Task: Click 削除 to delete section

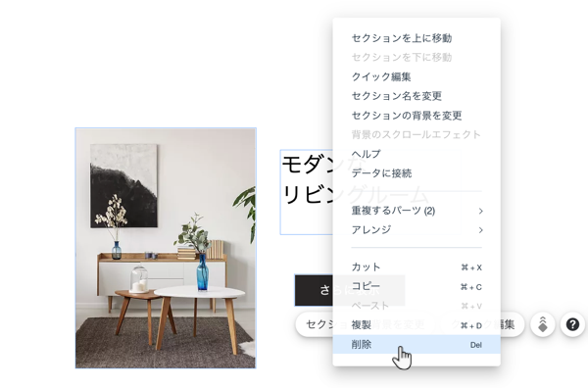Action: pyautogui.click(x=416, y=345)
